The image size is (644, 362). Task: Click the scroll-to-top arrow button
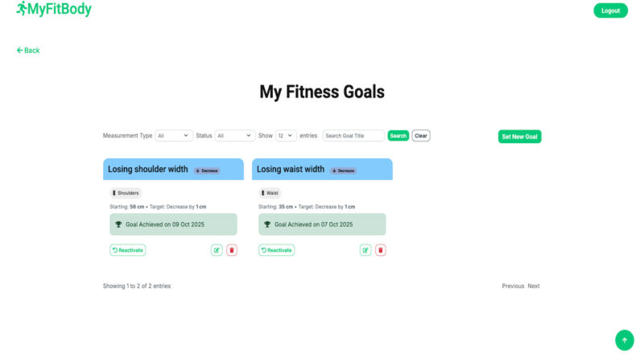pos(624,340)
